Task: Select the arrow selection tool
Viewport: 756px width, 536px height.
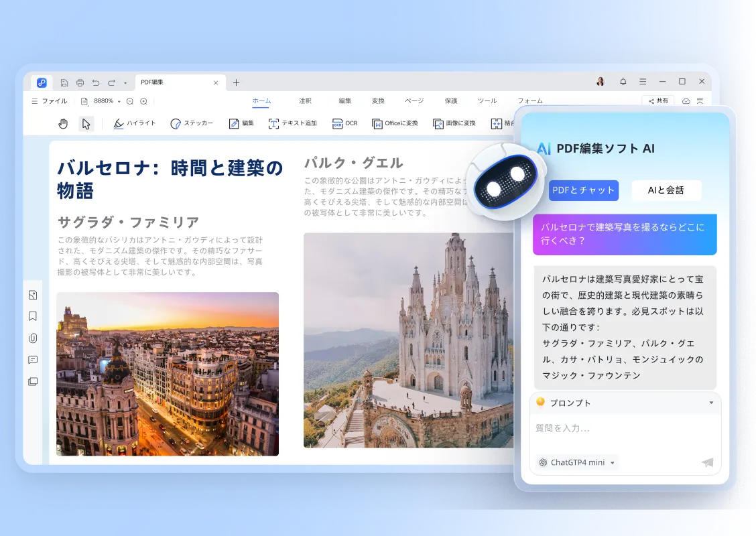Action: click(86, 124)
